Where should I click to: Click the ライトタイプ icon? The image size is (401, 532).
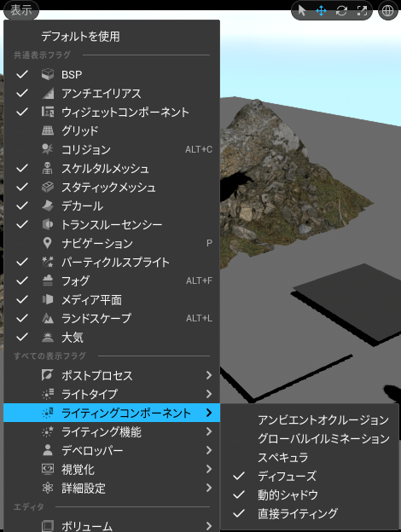point(48,394)
